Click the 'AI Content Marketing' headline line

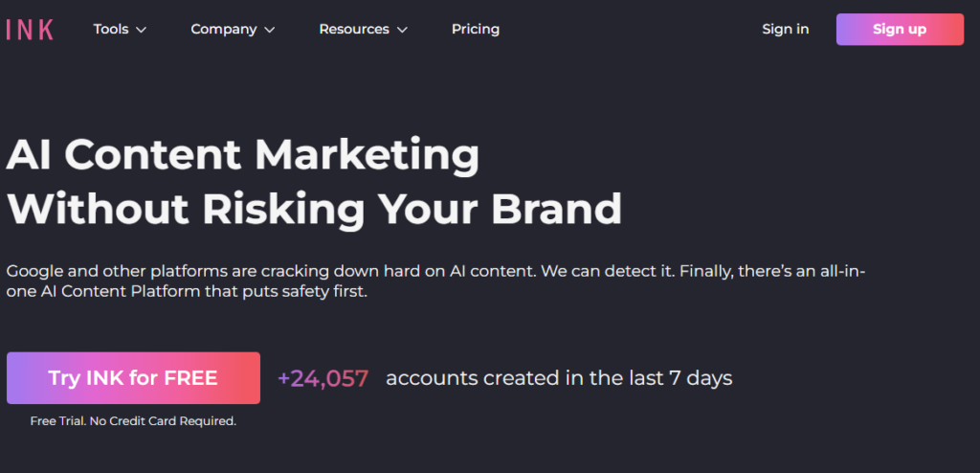click(243, 155)
